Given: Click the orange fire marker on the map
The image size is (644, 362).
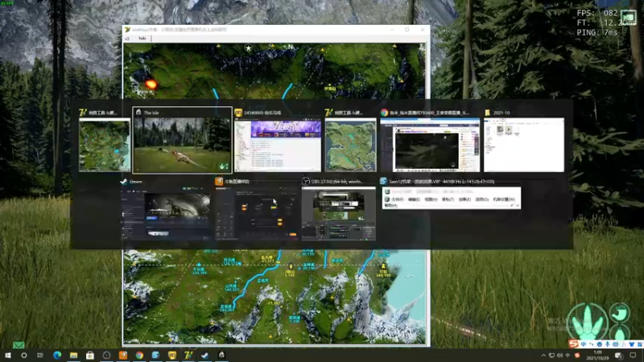Looking at the screenshot, I should [151, 84].
